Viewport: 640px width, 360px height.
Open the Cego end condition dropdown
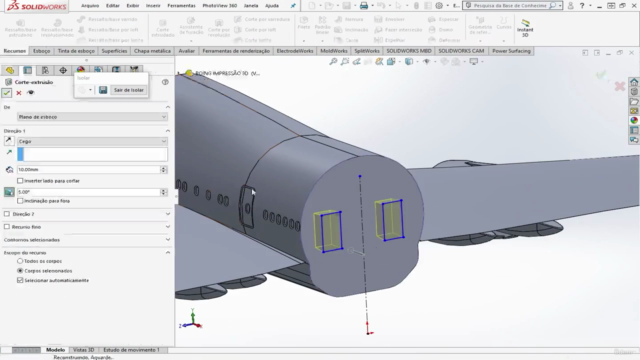click(92, 141)
